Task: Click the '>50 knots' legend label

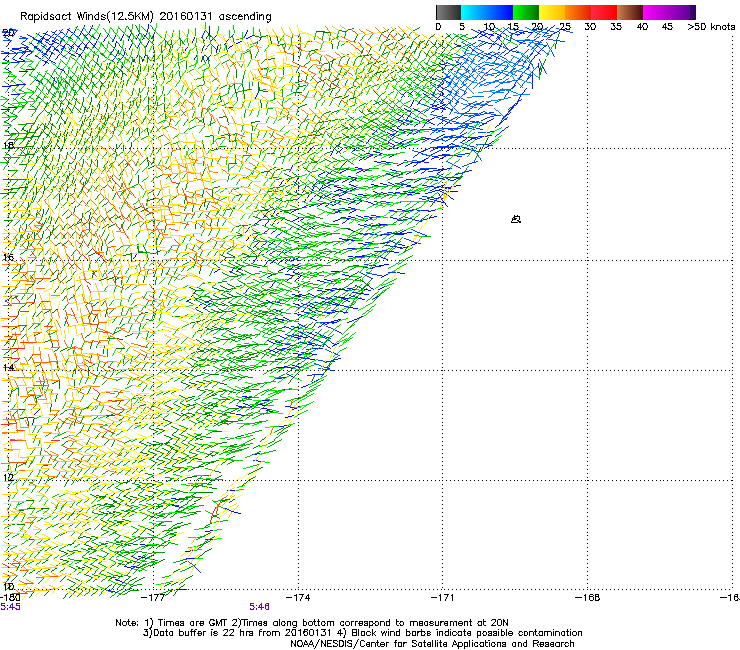Action: (x=711, y=27)
